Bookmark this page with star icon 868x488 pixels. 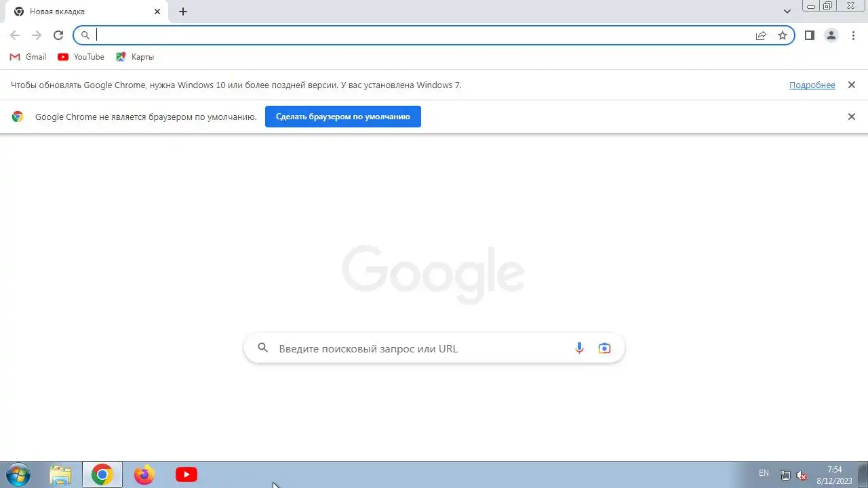click(x=783, y=35)
